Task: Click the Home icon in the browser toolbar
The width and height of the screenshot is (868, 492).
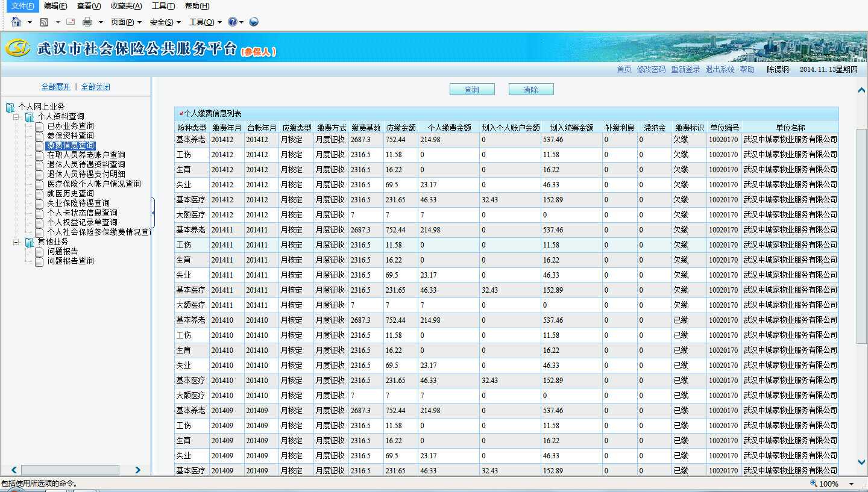Action: tap(16, 22)
